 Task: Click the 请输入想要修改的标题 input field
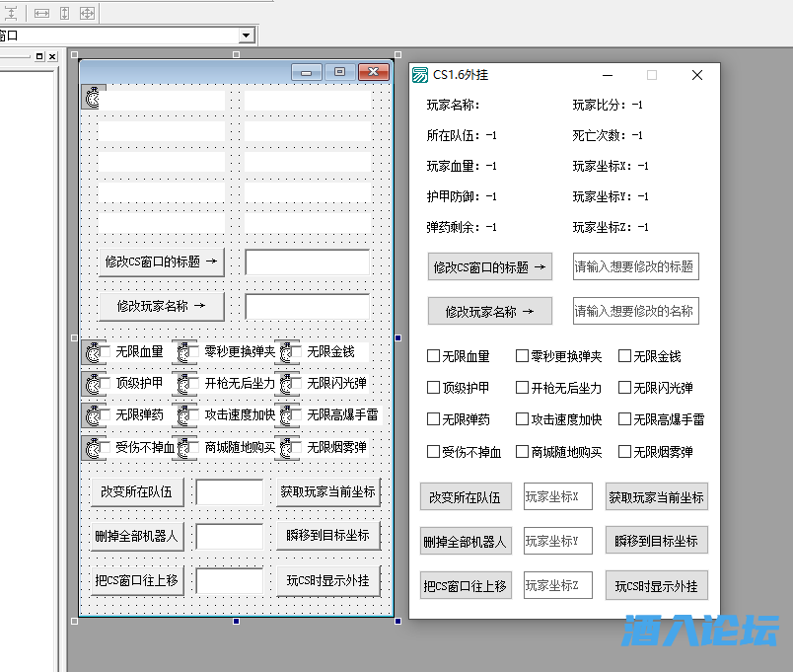pyautogui.click(x=635, y=267)
